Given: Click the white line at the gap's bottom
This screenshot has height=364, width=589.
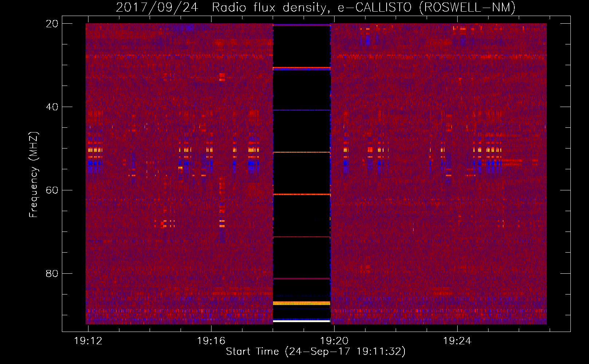Looking at the screenshot, I should (301, 321).
